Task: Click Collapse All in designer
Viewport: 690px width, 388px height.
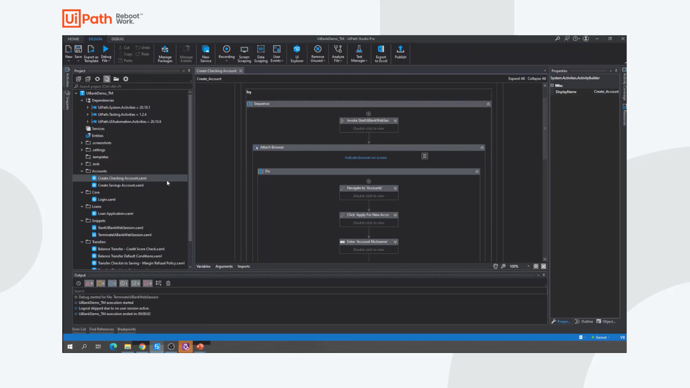Action: point(536,79)
